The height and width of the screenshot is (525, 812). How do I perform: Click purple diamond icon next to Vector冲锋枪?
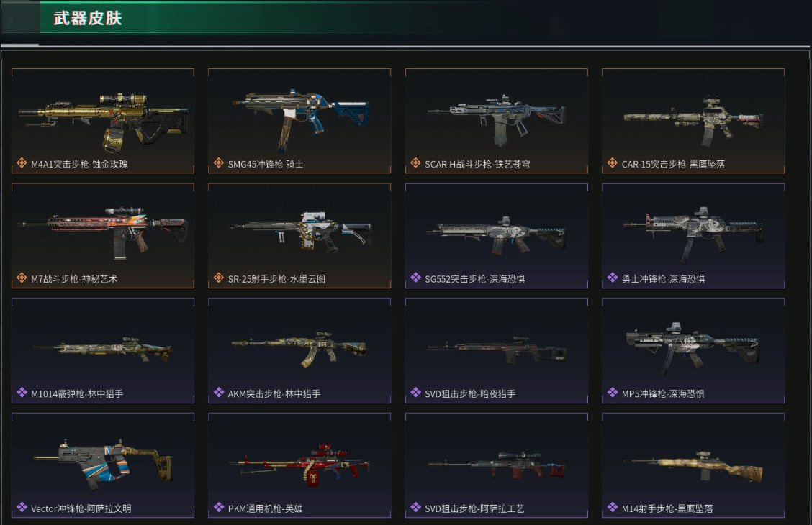pyautogui.click(x=22, y=508)
